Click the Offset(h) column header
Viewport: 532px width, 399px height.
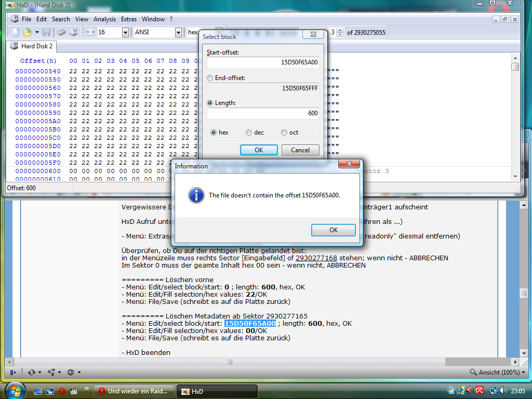coord(38,61)
